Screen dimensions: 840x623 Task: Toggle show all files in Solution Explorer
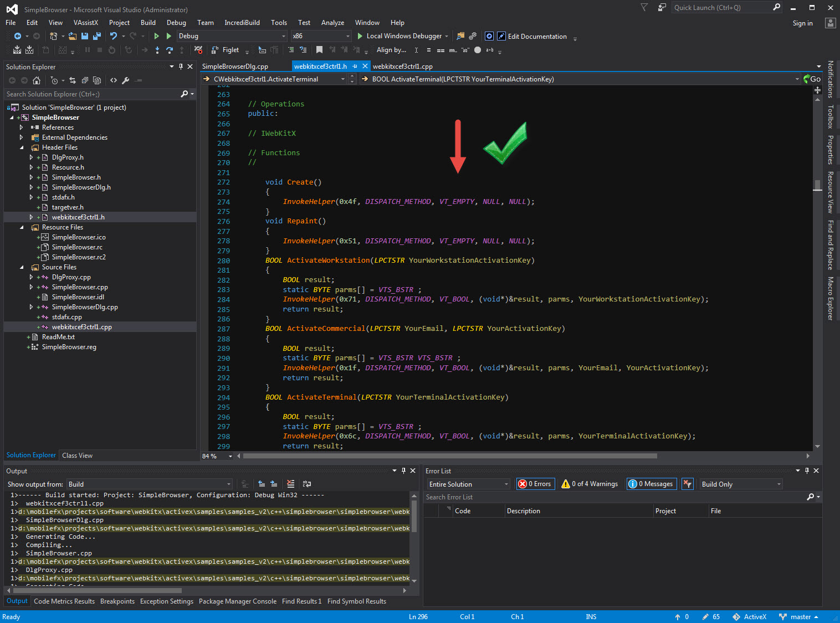[97, 80]
